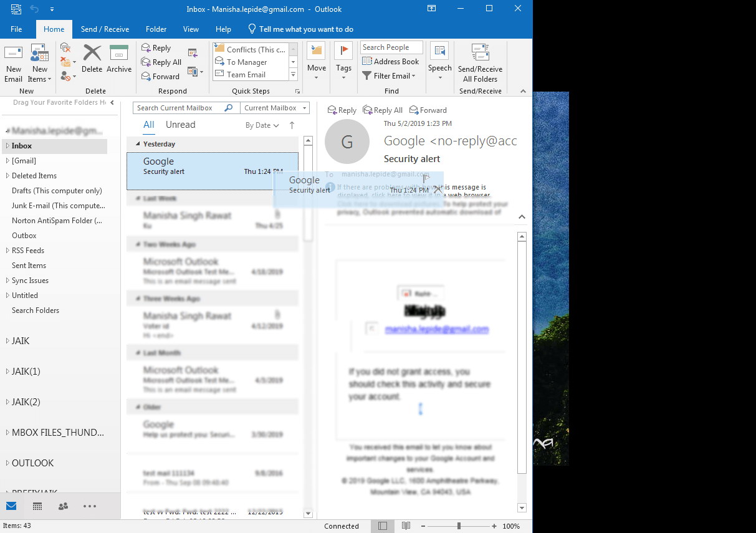Screen dimensions: 756x533
Task: Show Unread messages only
Action: tap(181, 125)
